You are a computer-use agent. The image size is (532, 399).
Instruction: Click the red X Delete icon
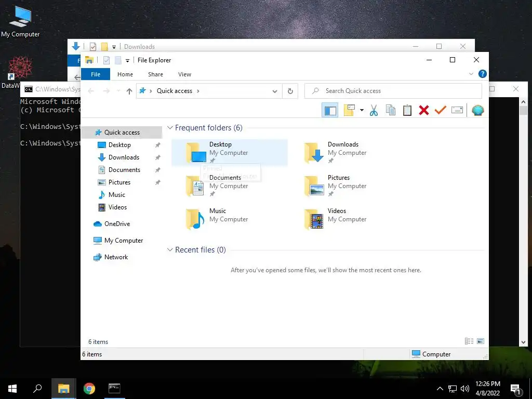tap(424, 110)
